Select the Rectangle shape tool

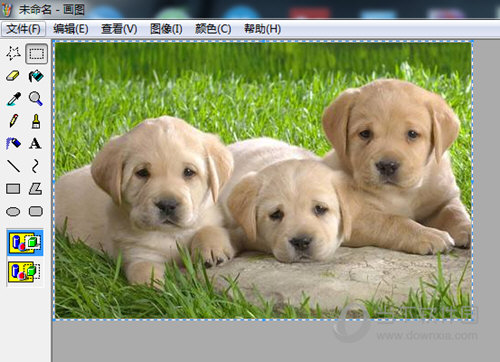[x=13, y=189]
